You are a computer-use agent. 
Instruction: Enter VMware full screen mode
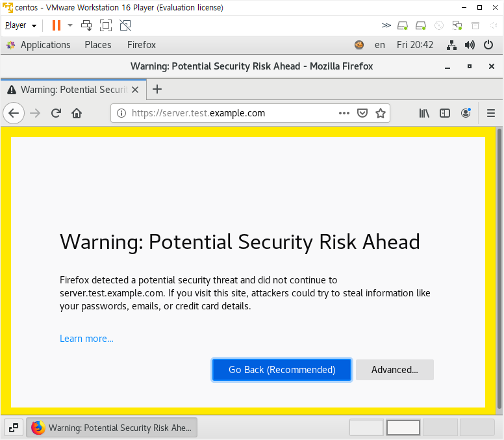coord(106,25)
